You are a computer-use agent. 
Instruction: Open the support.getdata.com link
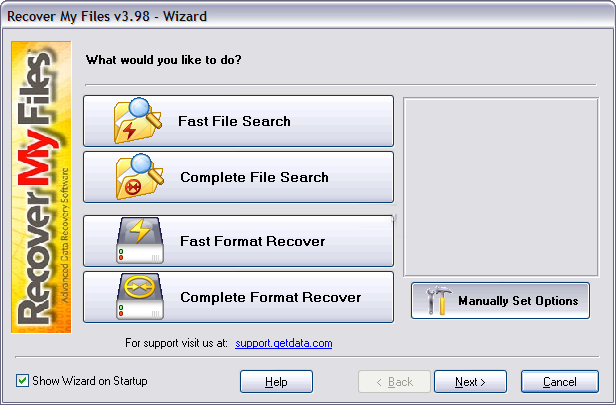click(x=284, y=343)
